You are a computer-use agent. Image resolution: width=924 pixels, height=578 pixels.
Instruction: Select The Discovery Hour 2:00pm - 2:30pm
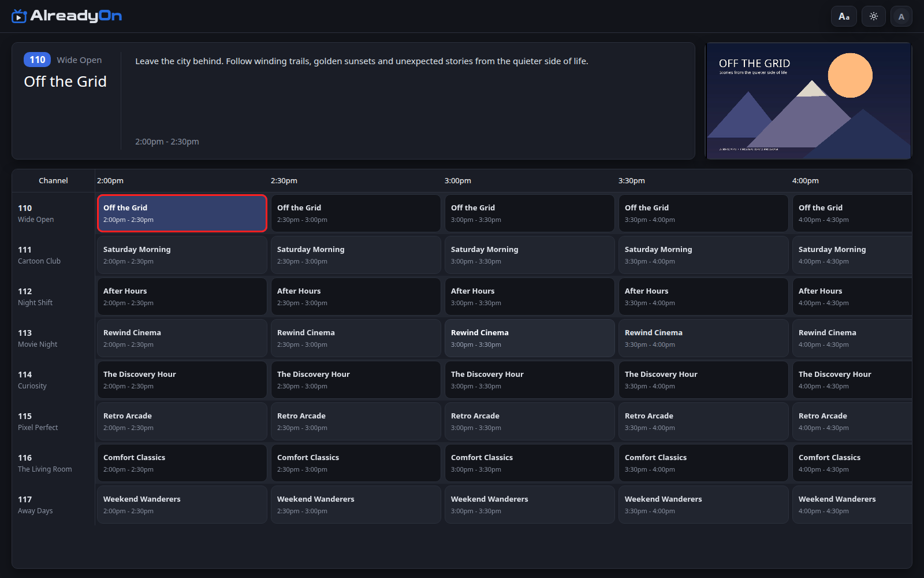point(182,380)
